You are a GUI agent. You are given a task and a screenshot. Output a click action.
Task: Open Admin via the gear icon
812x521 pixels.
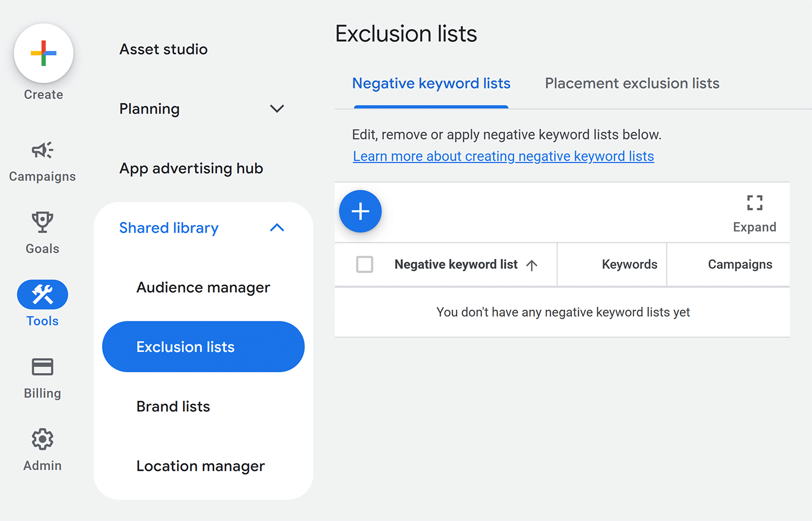click(x=42, y=439)
